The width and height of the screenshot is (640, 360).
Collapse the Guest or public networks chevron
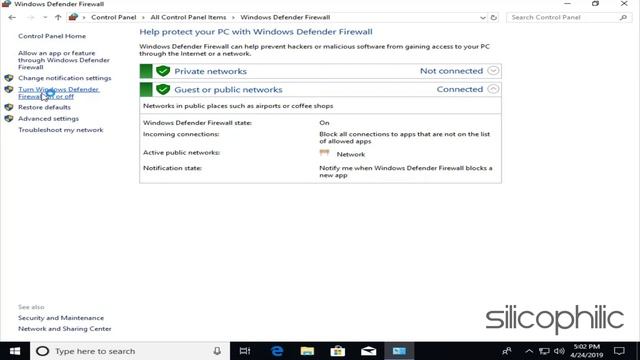[x=493, y=89]
